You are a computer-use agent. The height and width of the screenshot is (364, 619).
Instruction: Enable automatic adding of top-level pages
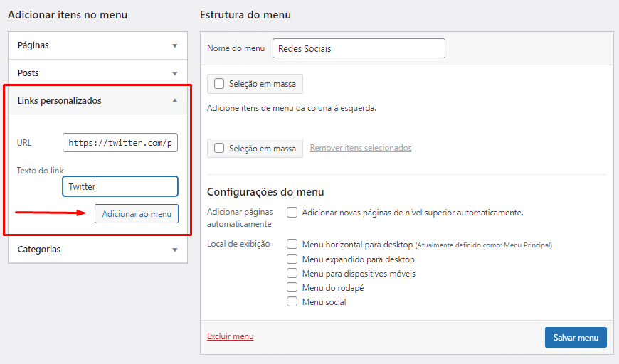click(292, 212)
